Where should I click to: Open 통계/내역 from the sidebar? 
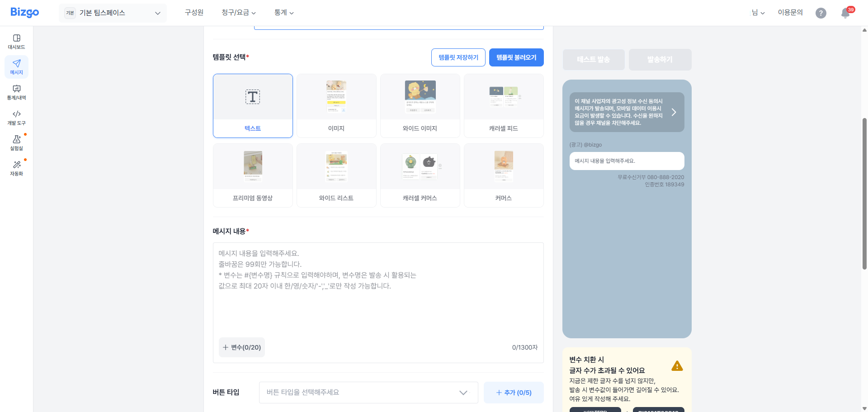point(16,92)
